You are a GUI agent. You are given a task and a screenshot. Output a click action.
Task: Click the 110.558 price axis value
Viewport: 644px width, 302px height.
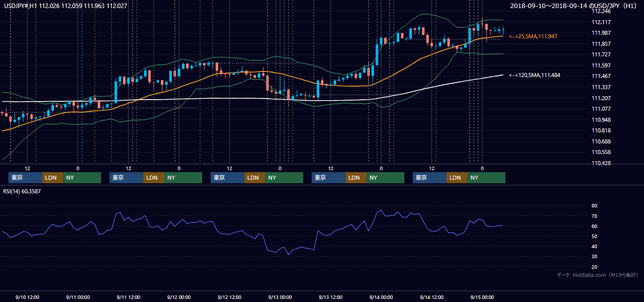coord(601,152)
